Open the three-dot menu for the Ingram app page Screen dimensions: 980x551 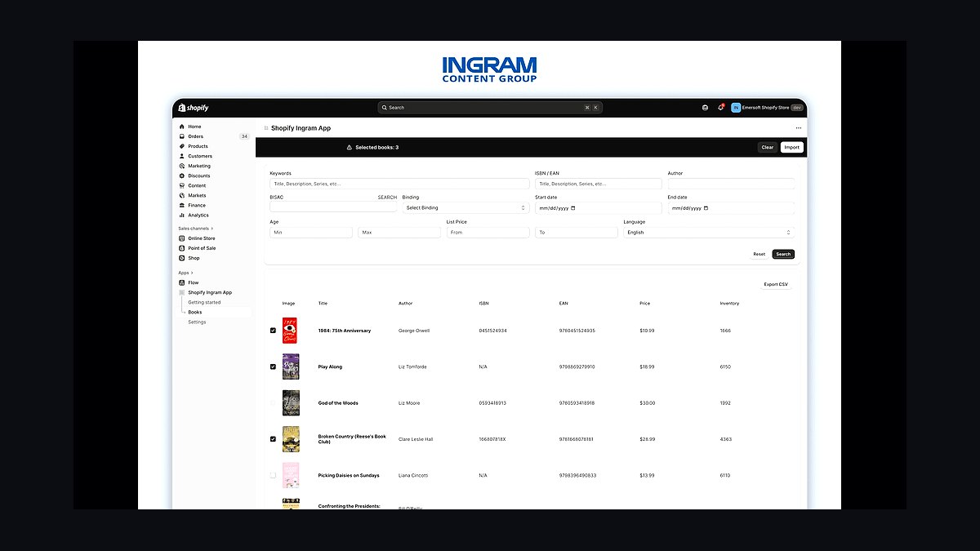pos(799,128)
